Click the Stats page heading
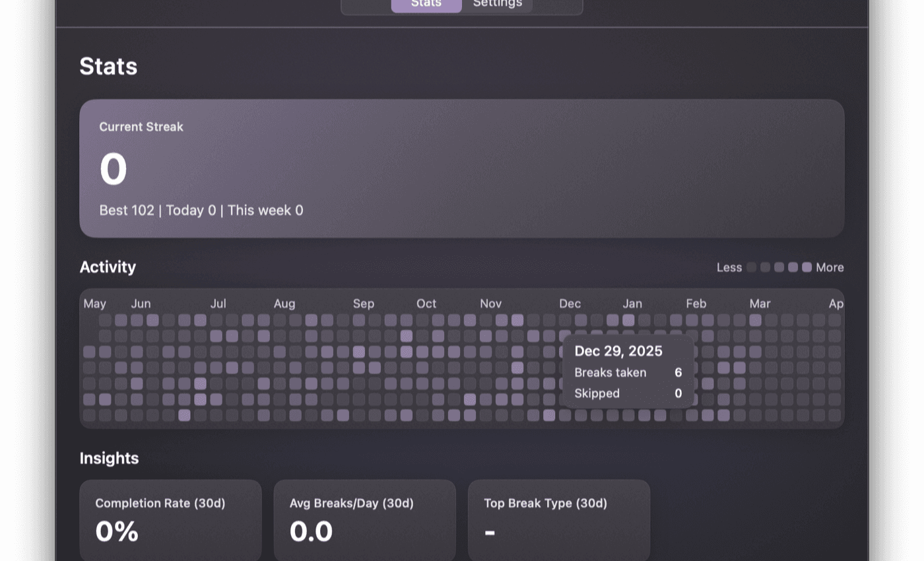 (108, 66)
